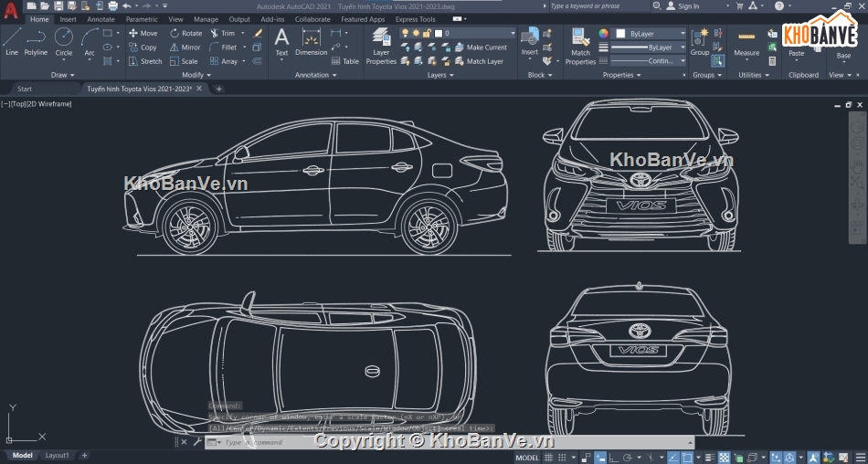Open the Manage ribbon tab
This screenshot has height=464, width=868.
206,19
